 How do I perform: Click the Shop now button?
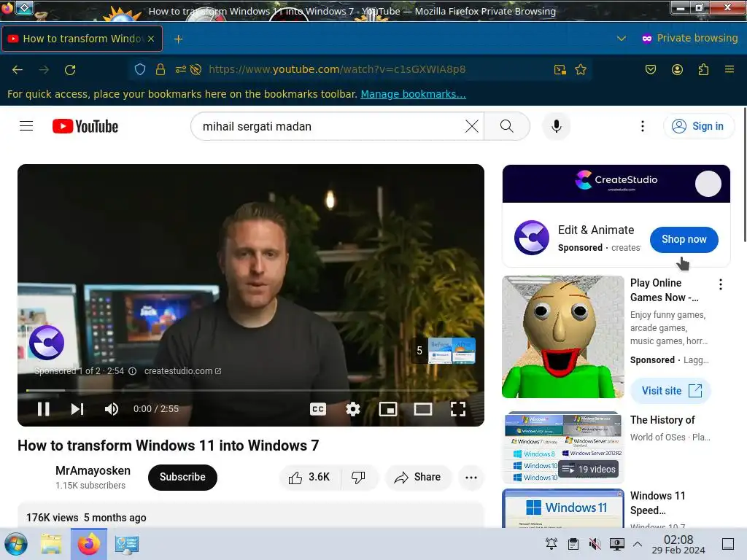[684, 239]
